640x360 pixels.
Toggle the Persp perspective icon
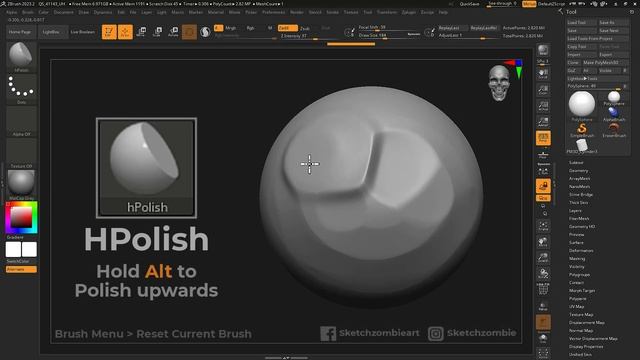543,138
